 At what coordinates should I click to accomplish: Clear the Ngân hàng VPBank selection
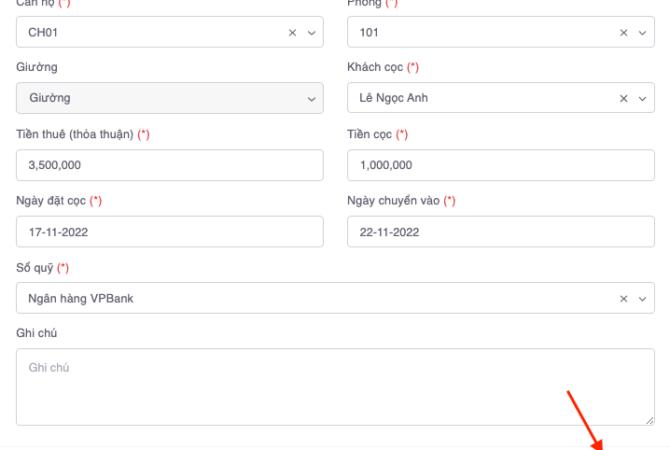click(x=624, y=298)
